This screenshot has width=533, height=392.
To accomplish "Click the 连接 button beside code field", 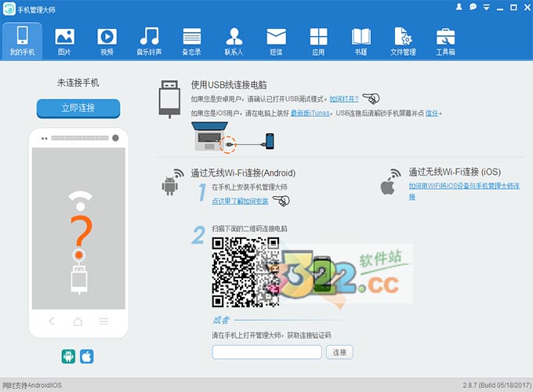I will tap(339, 352).
